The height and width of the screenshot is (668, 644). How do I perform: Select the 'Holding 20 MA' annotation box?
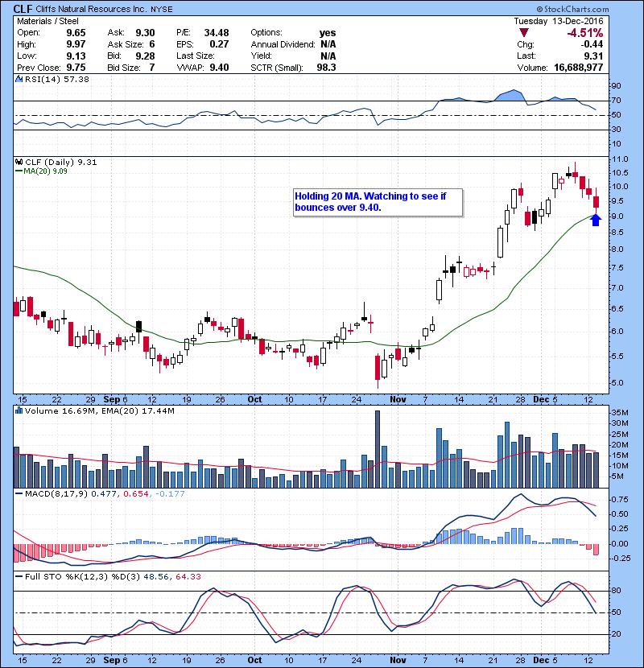tap(377, 202)
